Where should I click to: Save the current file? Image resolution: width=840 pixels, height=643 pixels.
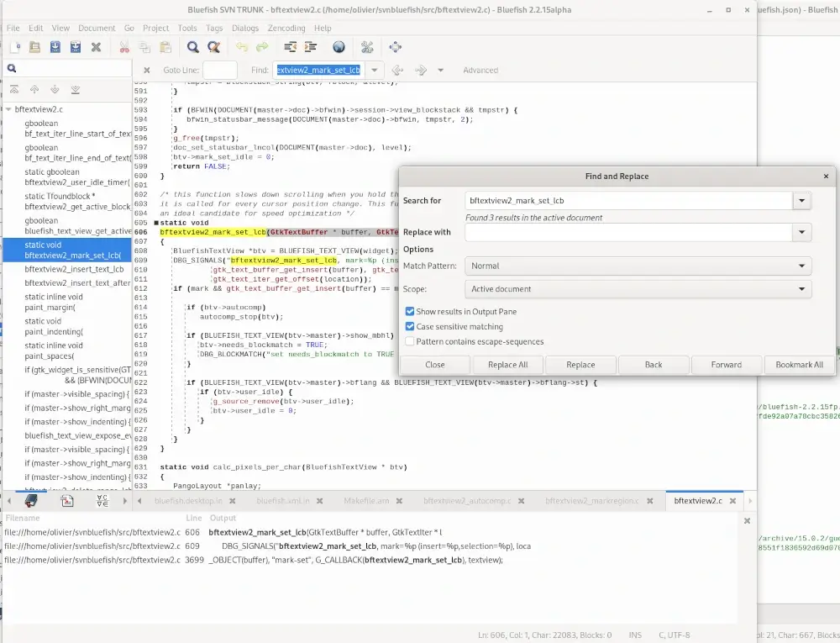tap(55, 47)
